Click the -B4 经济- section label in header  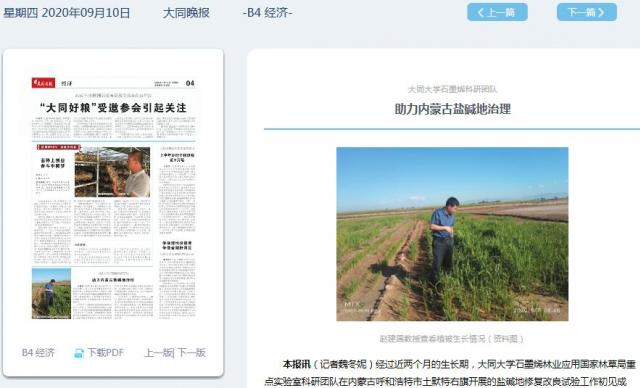tap(267, 13)
